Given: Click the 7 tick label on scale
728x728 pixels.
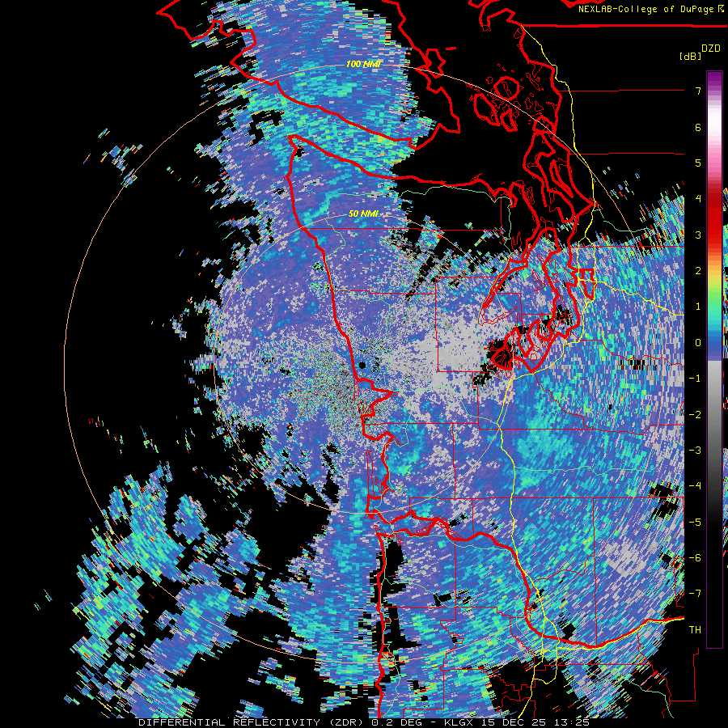Looking at the screenshot, I should (x=698, y=91).
